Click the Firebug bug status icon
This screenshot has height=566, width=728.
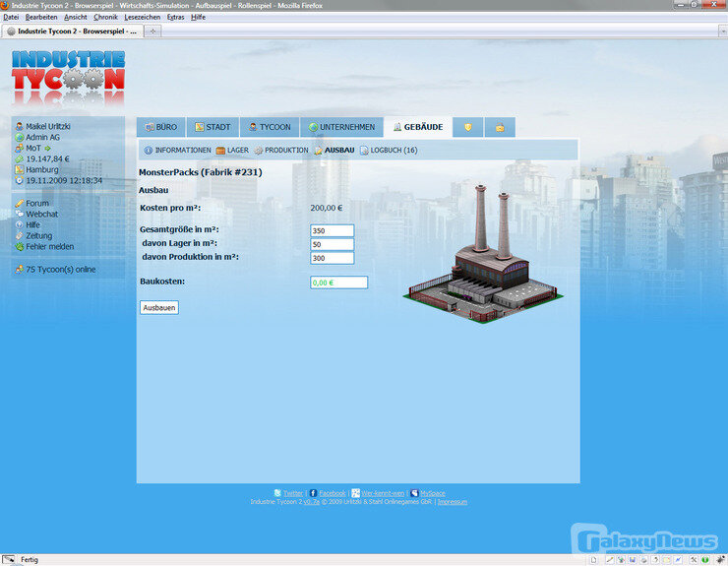click(721, 560)
